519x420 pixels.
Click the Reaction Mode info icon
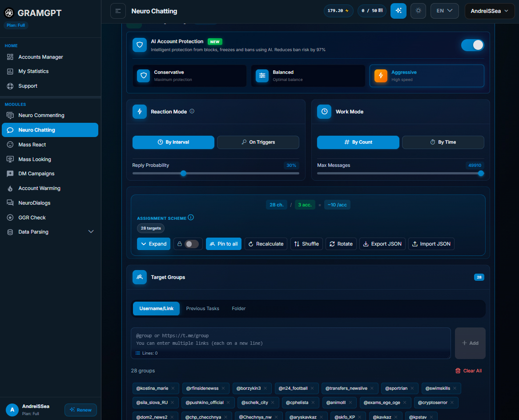tap(192, 111)
